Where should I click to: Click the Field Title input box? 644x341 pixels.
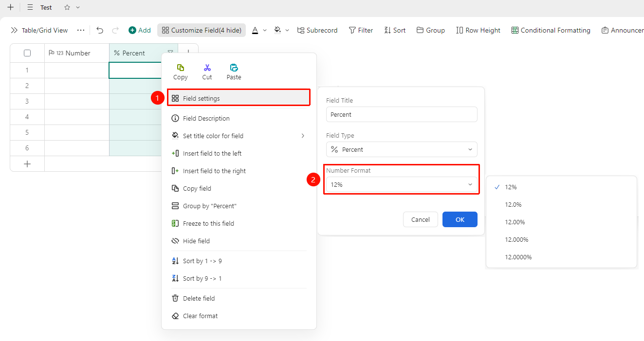pyautogui.click(x=402, y=114)
